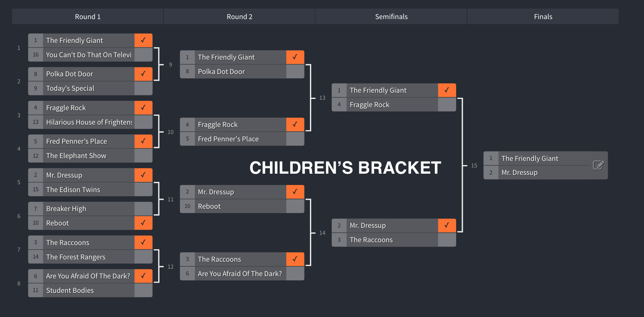
Task: Click the Semifinals checkmark for The Friendly Giant
Action: tap(446, 90)
